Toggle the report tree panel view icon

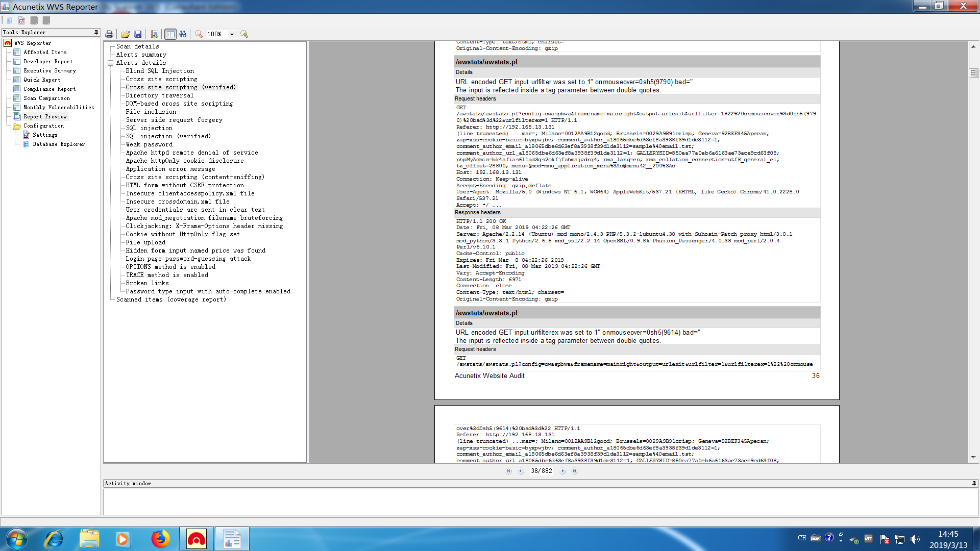pyautogui.click(x=170, y=34)
